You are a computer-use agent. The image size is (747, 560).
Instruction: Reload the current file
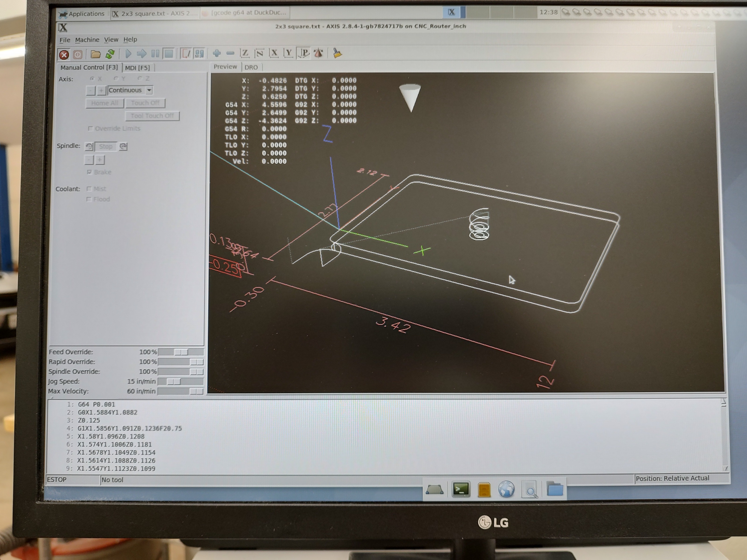pos(110,54)
